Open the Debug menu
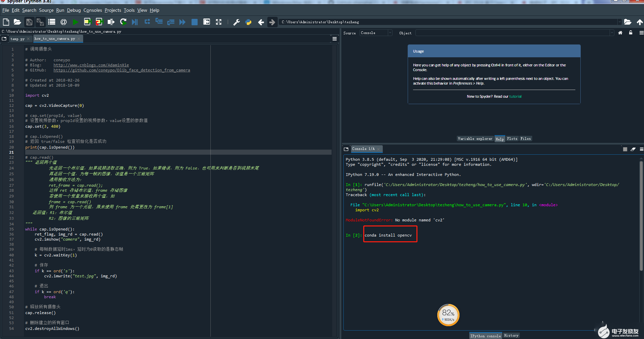The width and height of the screenshot is (644, 339). coord(74,10)
